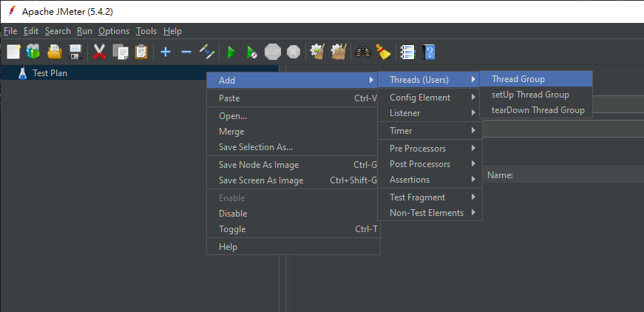Expand the Listener submenu
The width and height of the screenshot is (644, 312).
pyautogui.click(x=429, y=113)
